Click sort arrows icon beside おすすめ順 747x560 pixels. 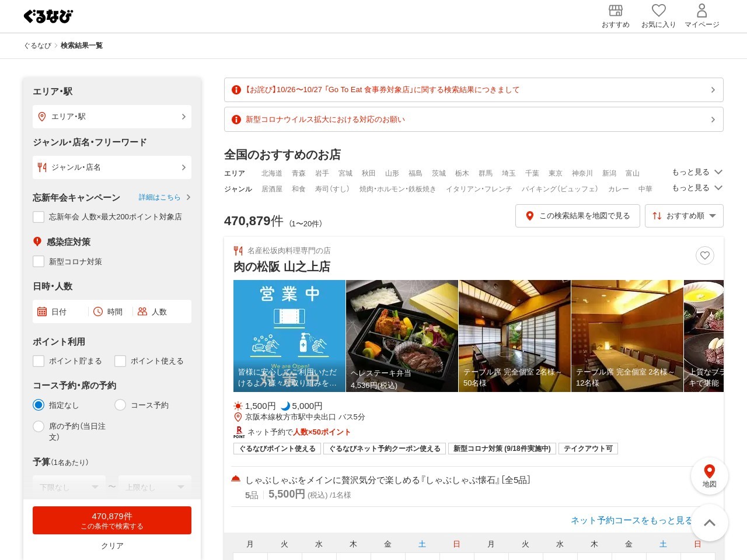657,216
